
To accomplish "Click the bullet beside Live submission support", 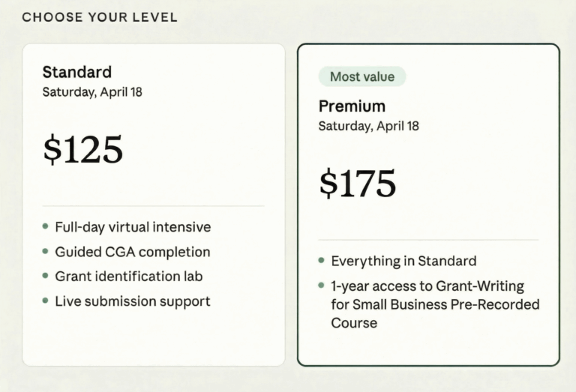I will pyautogui.click(x=46, y=301).
